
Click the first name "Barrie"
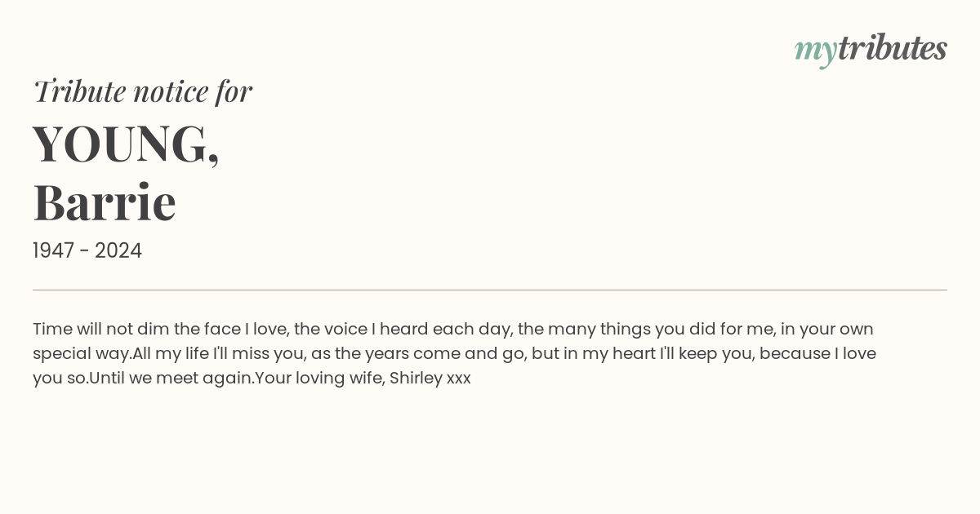(x=105, y=202)
